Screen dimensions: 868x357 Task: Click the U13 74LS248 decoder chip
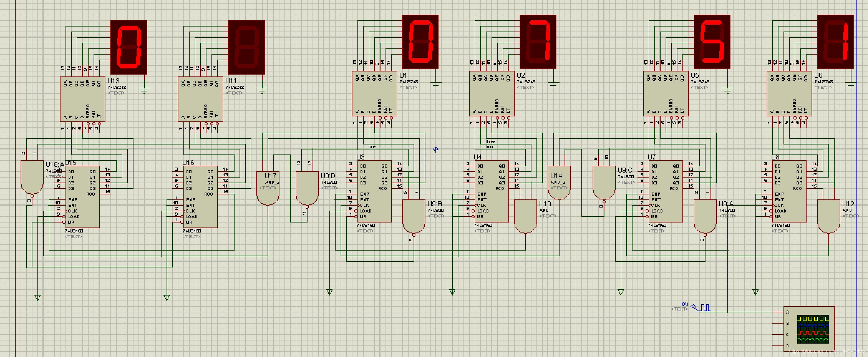[x=83, y=99]
